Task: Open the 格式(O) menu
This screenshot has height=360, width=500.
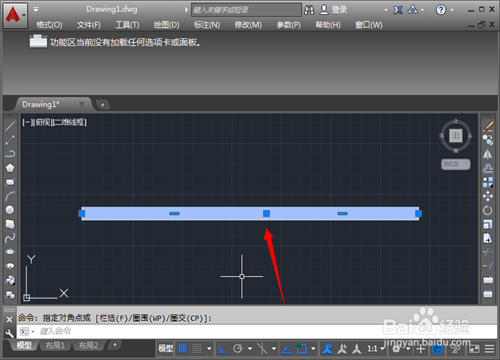Action: click(x=49, y=25)
